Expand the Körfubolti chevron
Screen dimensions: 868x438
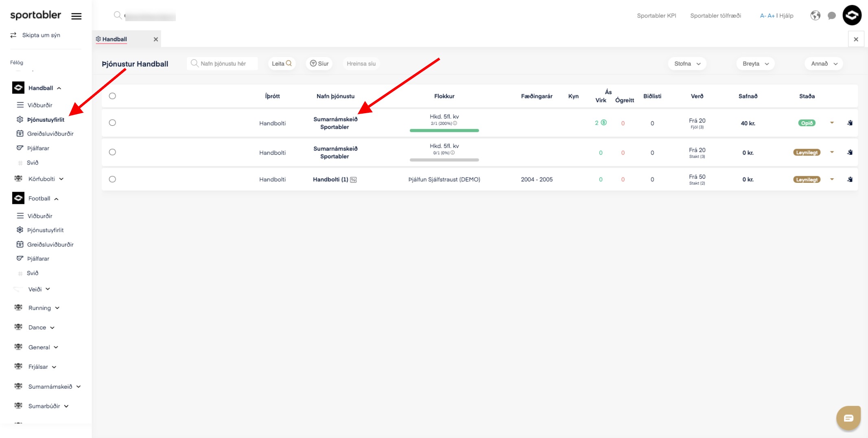point(61,179)
